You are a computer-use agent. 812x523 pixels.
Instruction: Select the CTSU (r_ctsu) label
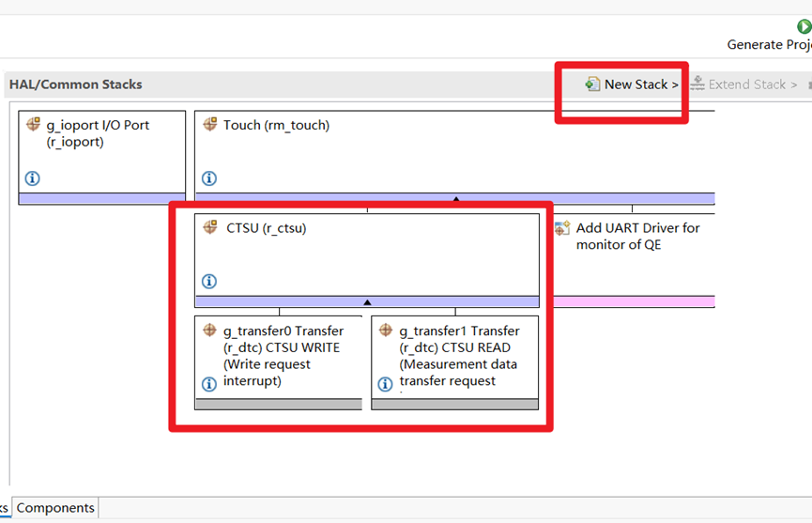click(x=267, y=228)
